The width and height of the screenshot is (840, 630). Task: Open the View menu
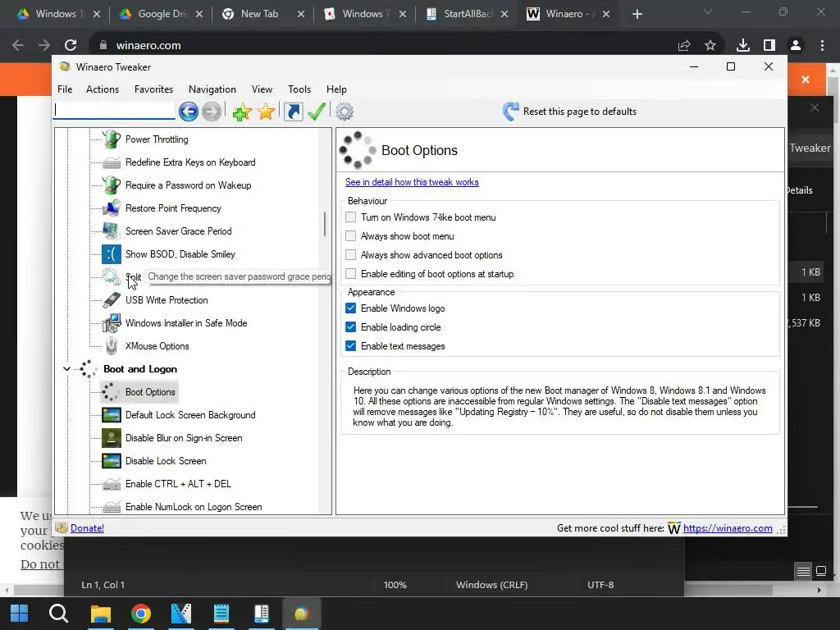click(x=262, y=89)
